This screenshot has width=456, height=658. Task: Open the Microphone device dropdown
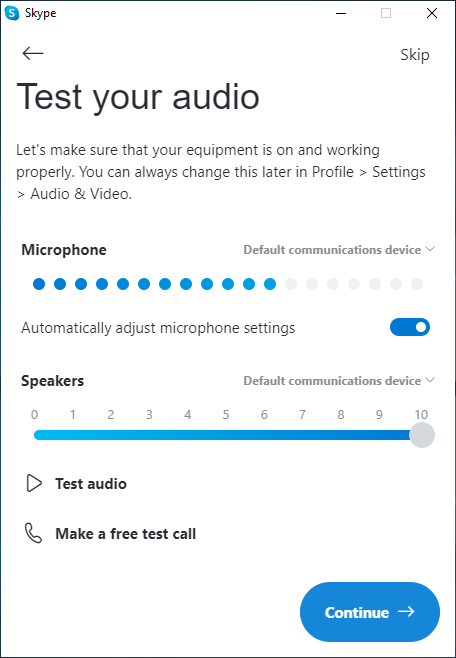339,250
